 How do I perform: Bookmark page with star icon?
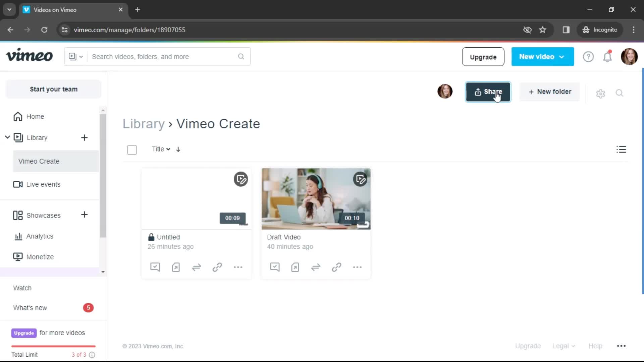click(543, 30)
